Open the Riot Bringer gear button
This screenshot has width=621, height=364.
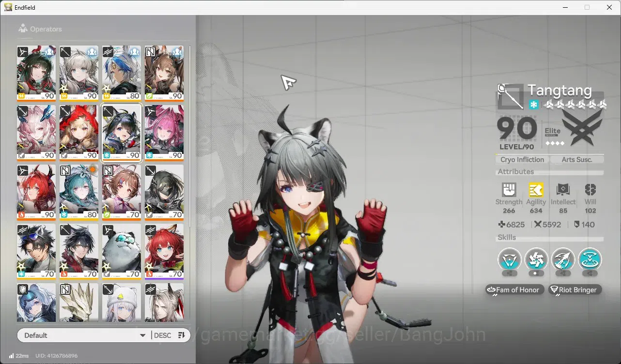point(575,289)
